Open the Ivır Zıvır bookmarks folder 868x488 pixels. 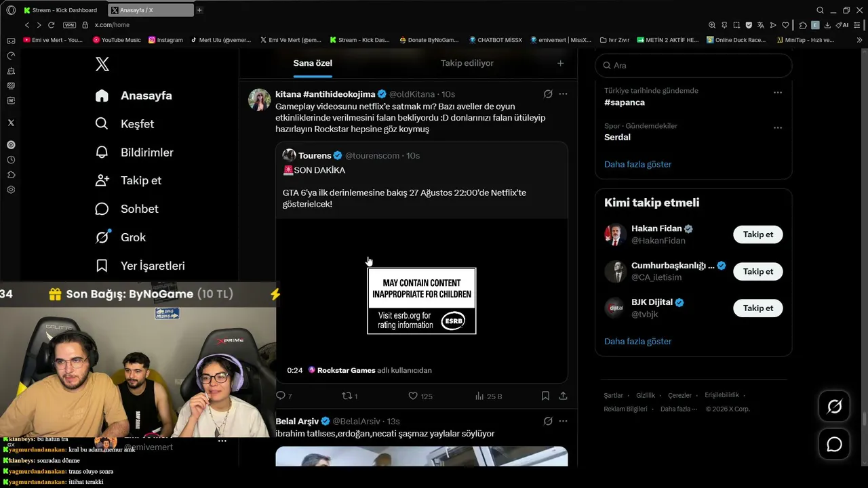point(614,40)
